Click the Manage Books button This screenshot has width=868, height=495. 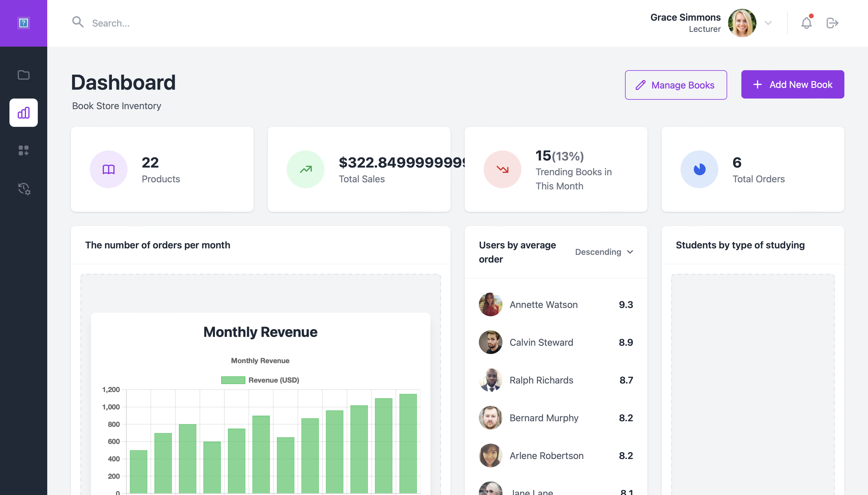(x=676, y=85)
